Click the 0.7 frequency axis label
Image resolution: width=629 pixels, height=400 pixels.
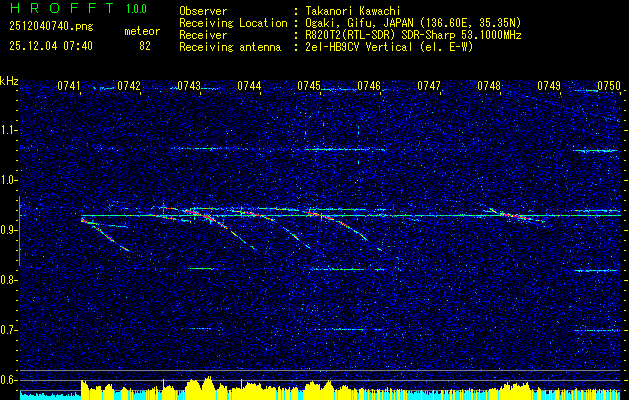(x=9, y=330)
